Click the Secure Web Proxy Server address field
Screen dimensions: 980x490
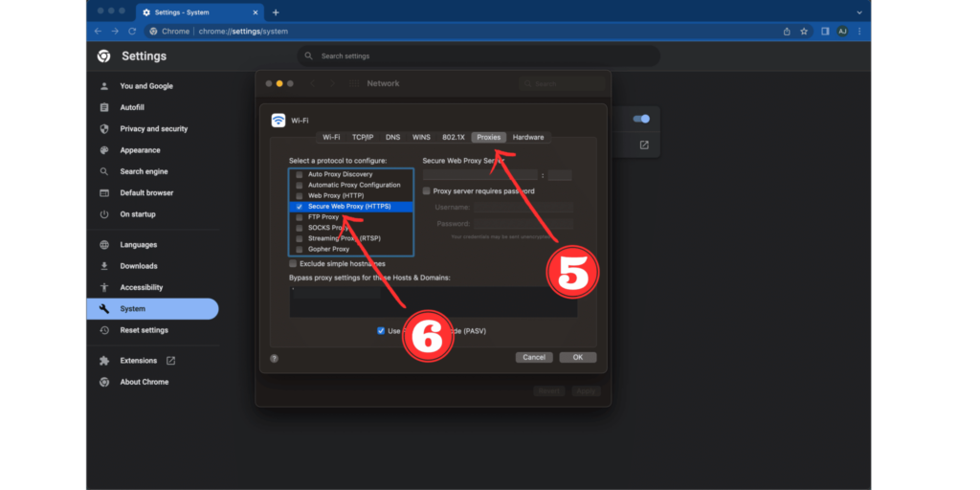[480, 176]
